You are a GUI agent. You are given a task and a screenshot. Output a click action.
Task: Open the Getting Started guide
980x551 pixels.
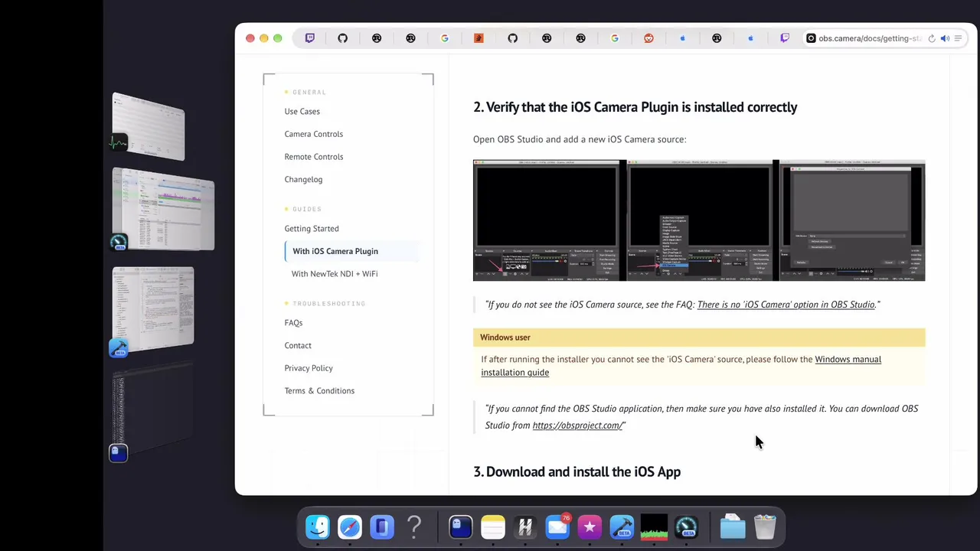(x=312, y=228)
